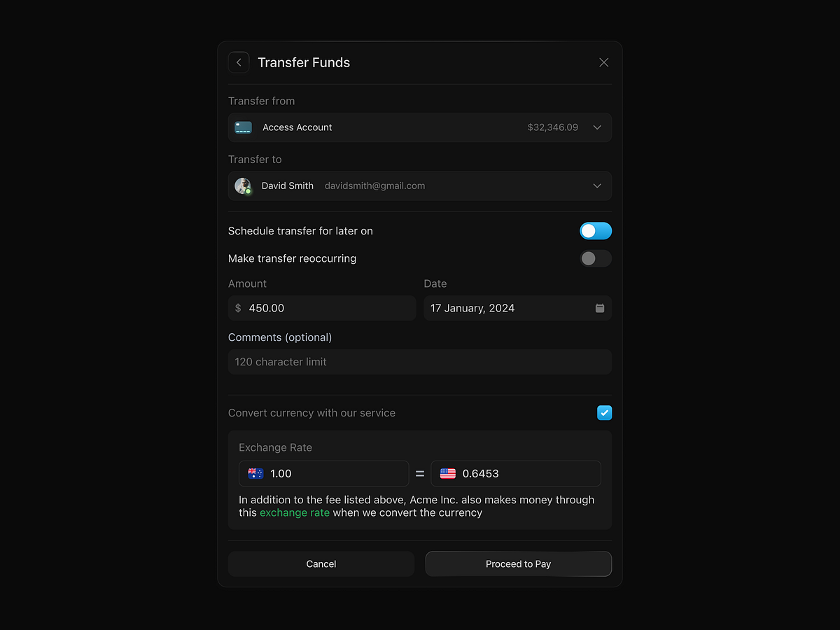Select the bank card icon beside Access Account
The image size is (840, 630).
pos(243,127)
